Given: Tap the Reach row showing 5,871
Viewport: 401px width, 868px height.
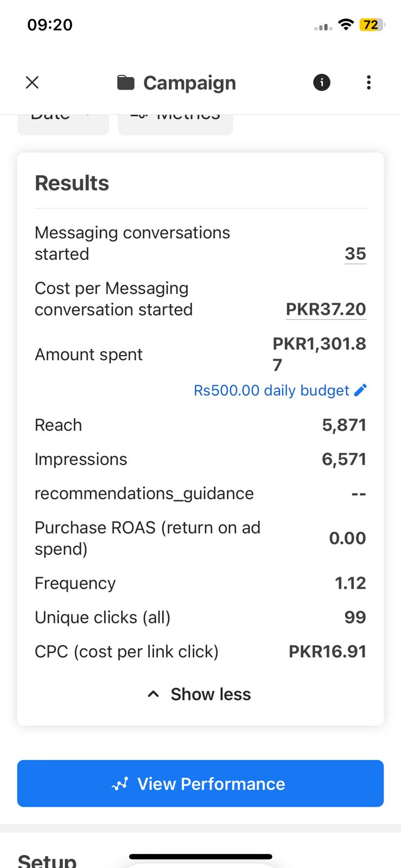Looking at the screenshot, I should coord(200,425).
